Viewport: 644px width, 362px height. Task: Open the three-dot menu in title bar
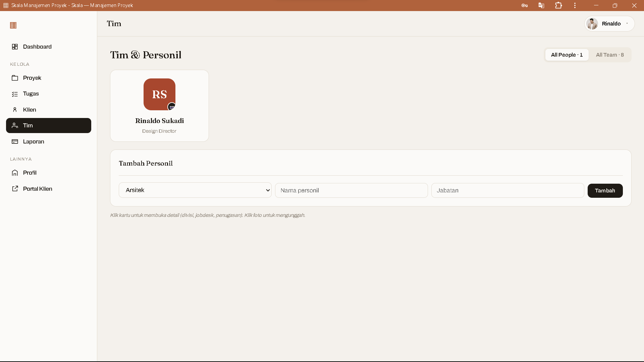575,5
